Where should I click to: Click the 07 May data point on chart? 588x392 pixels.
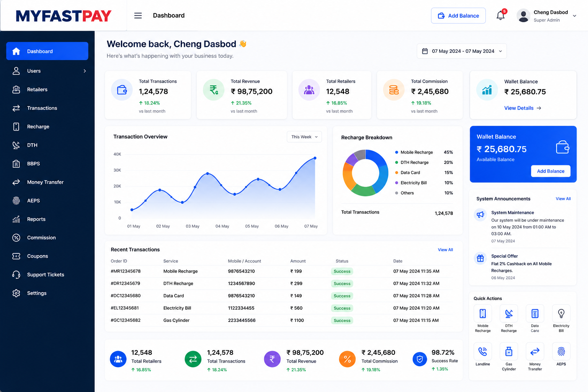(315, 158)
